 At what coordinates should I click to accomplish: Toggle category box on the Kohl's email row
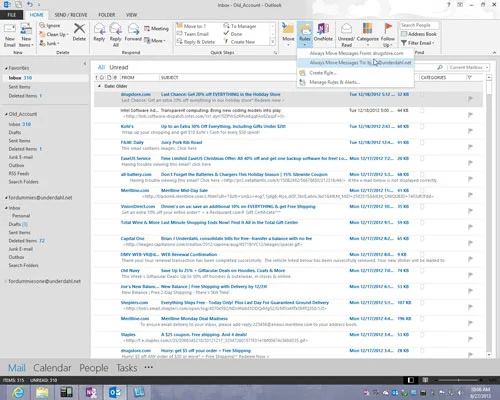click(x=422, y=126)
